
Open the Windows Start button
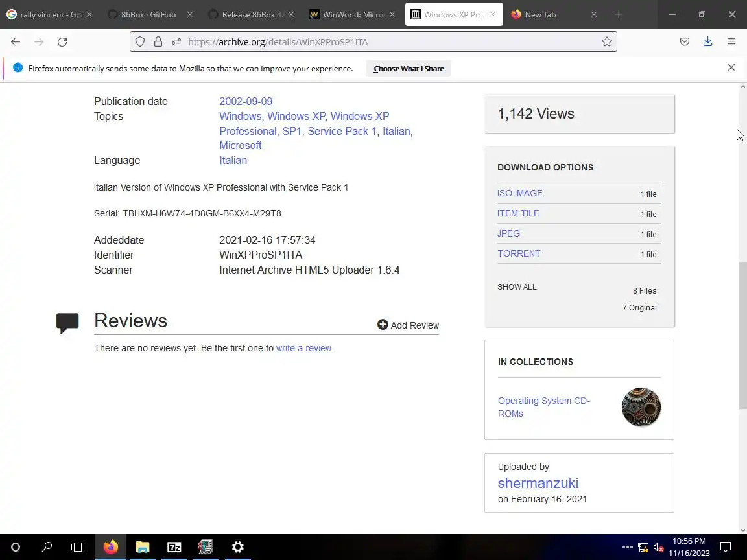(x=16, y=547)
